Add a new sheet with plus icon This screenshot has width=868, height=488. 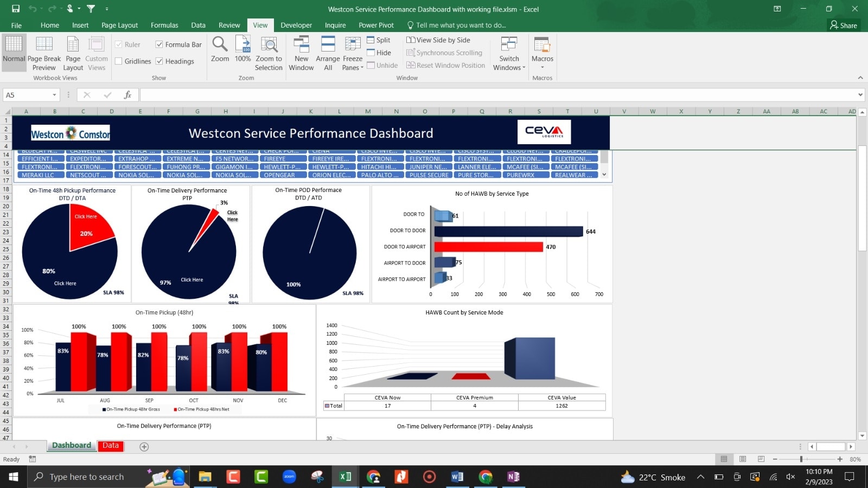click(144, 447)
